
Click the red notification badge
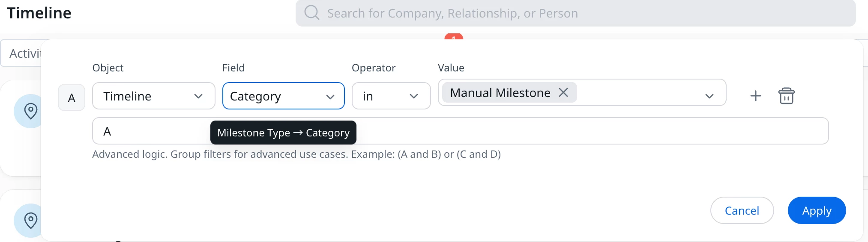tap(454, 37)
